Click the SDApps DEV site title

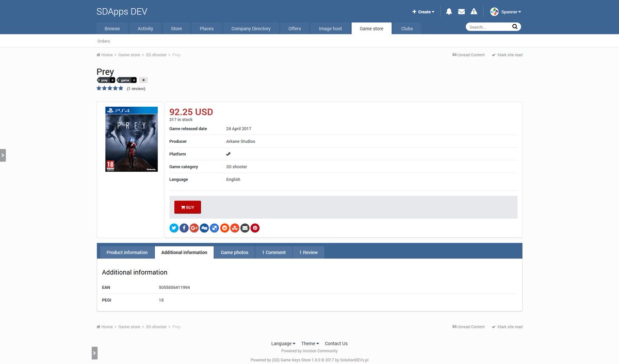(122, 12)
